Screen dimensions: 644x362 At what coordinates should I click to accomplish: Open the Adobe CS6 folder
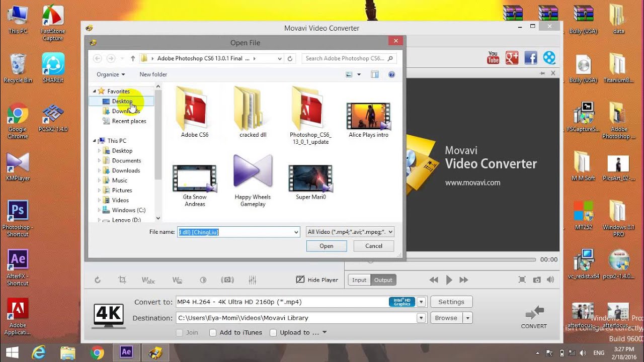pyautogui.click(x=195, y=112)
